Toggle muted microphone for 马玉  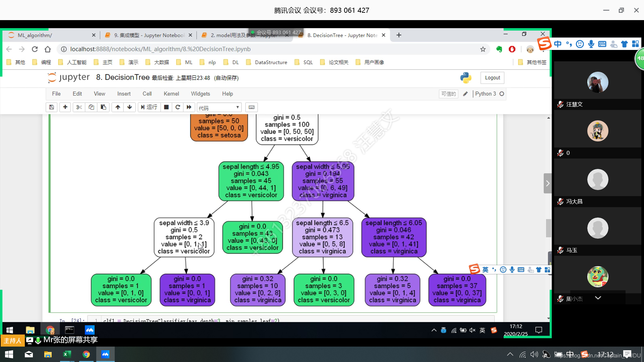coord(560,250)
